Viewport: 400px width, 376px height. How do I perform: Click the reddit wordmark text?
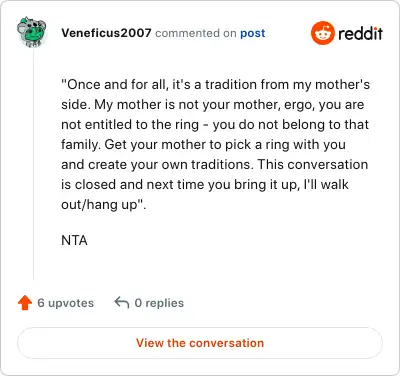click(x=361, y=33)
